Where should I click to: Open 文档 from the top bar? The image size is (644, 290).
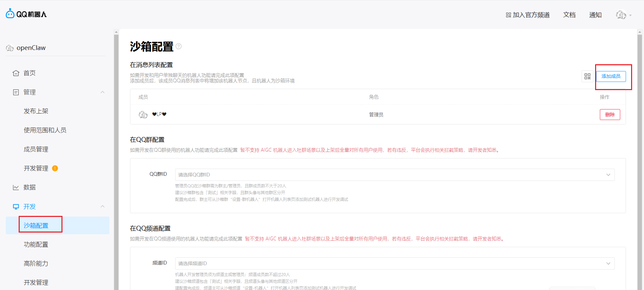[x=569, y=15]
